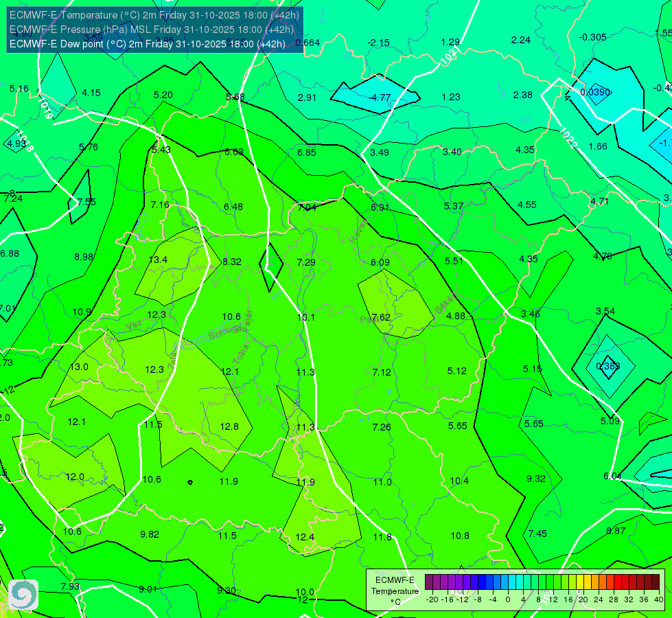This screenshot has width=672, height=618.
Task: Click the 7.55 temperature value
Action: click(x=86, y=202)
